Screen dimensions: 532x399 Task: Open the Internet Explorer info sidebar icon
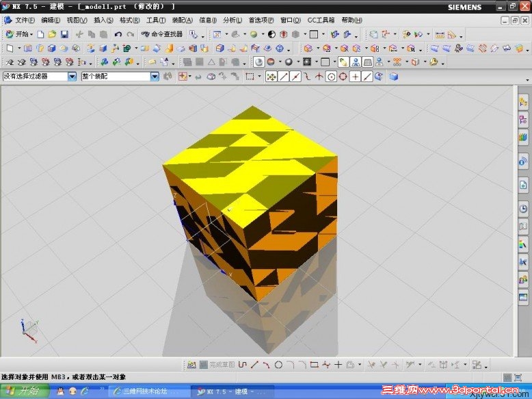coord(523,162)
